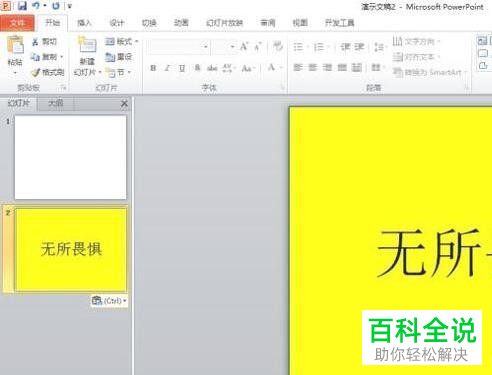492x375 pixels.
Task: Click the large 粘贴 (Paste) clipboard icon
Action: [x=15, y=45]
